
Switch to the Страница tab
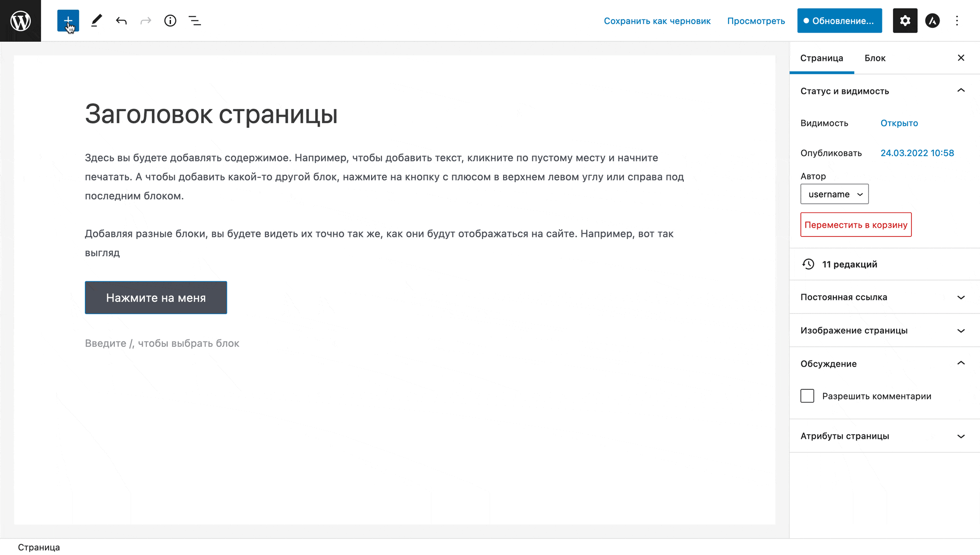[x=822, y=58]
